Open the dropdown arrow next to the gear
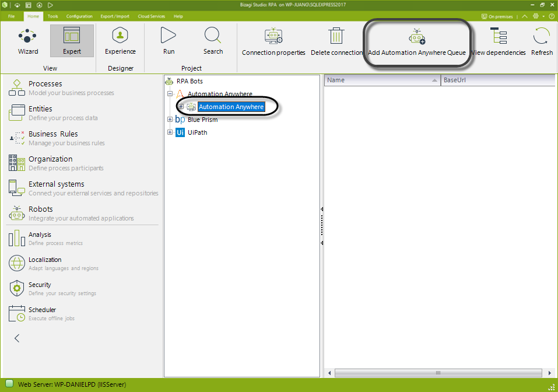Viewport: 558px width, 392px height. pyautogui.click(x=543, y=16)
